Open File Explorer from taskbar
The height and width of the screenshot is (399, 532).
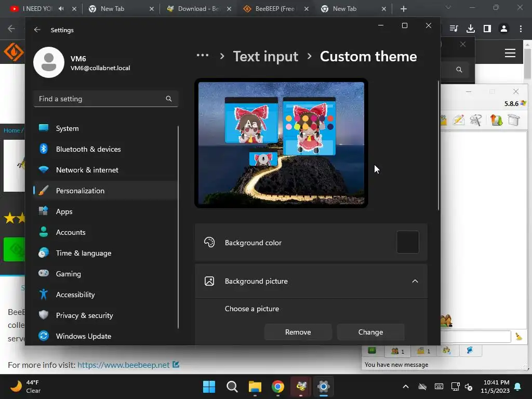(255, 387)
